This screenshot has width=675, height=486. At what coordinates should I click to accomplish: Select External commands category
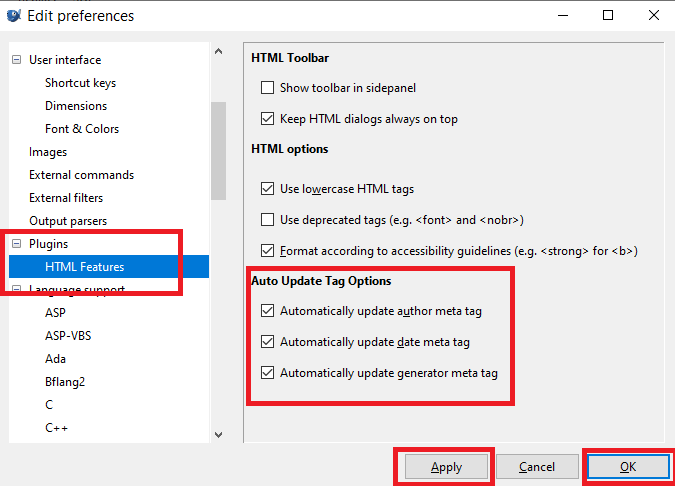click(x=81, y=175)
